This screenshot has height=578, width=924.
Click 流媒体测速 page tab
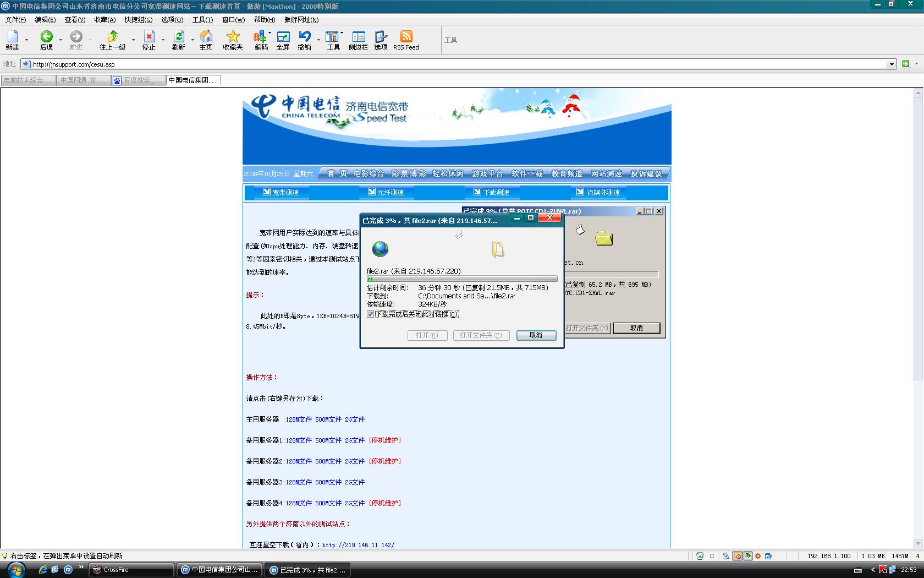pos(598,192)
